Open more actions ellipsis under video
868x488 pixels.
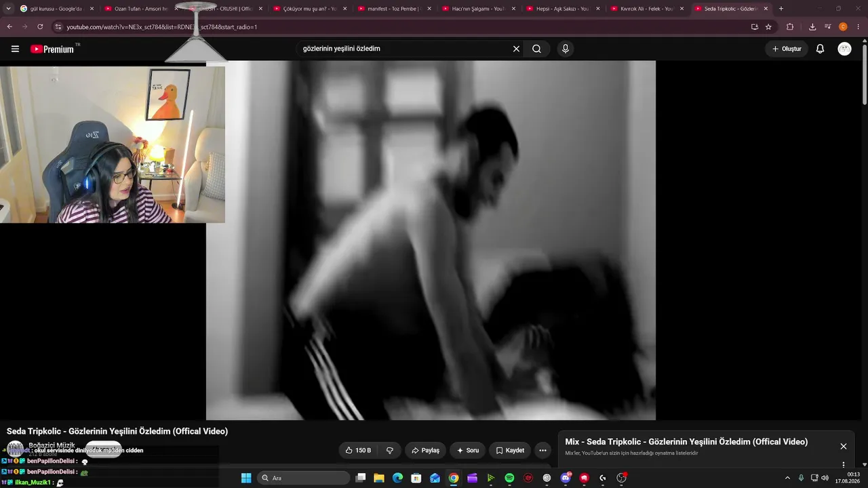click(x=542, y=450)
